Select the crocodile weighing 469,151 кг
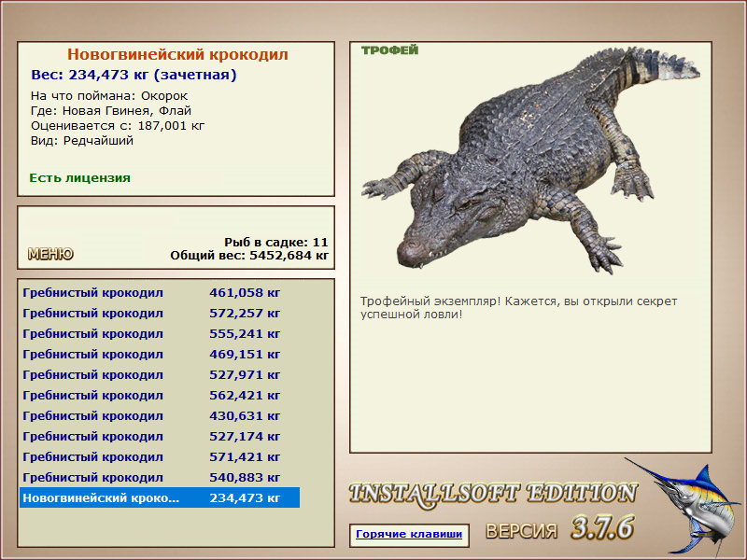 160,355
